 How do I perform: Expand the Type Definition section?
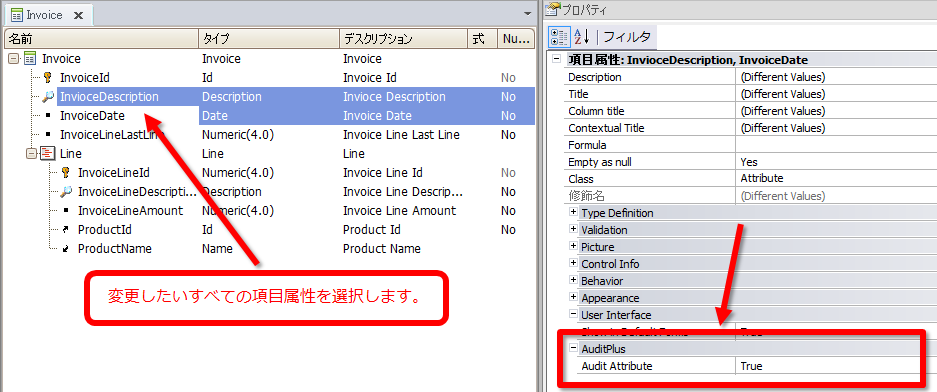574,213
